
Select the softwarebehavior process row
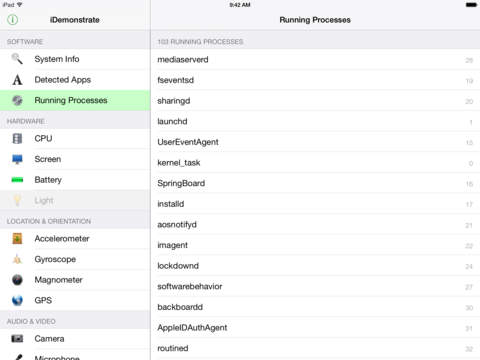point(315,286)
